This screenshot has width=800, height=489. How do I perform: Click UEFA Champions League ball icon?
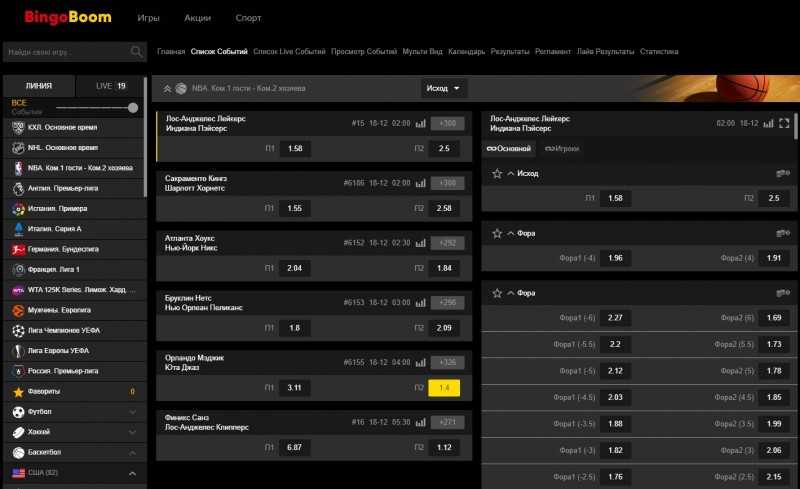(x=18, y=331)
